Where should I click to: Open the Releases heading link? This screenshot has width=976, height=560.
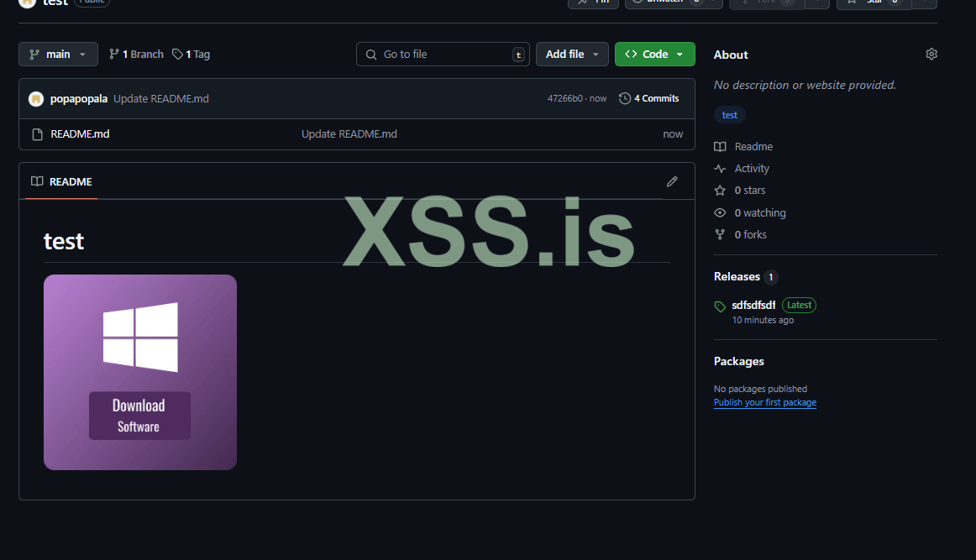tap(737, 277)
